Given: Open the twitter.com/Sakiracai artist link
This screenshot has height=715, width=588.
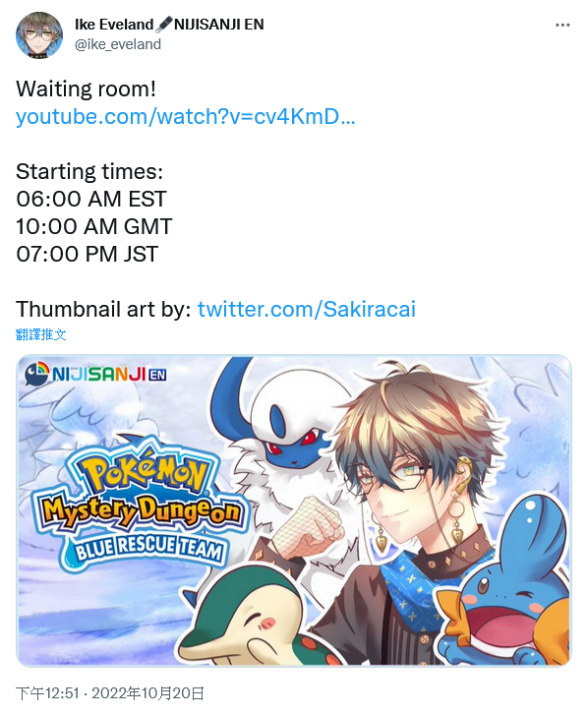Looking at the screenshot, I should [307, 309].
